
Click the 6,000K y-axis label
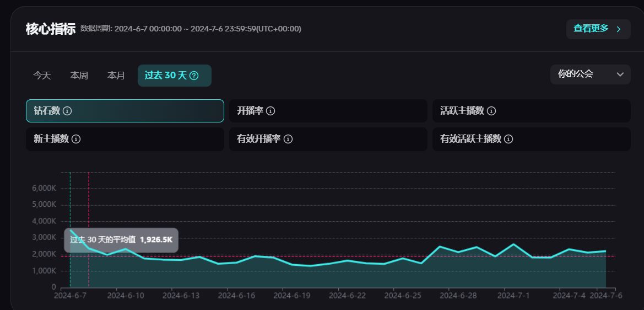point(44,188)
